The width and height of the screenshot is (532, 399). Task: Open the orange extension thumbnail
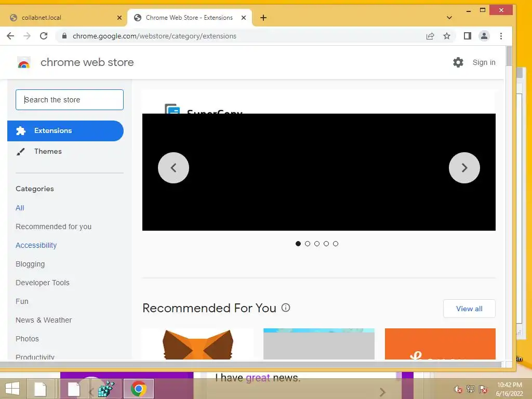440,344
